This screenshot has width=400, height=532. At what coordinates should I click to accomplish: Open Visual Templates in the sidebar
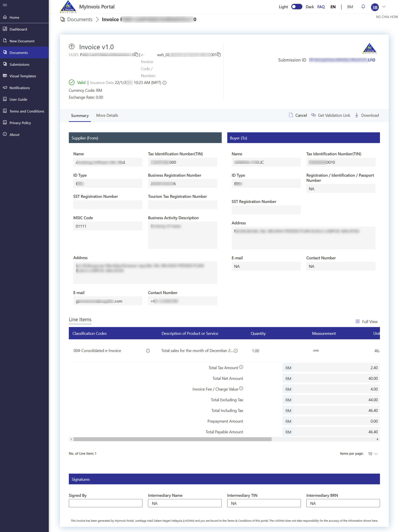[x=24, y=76]
